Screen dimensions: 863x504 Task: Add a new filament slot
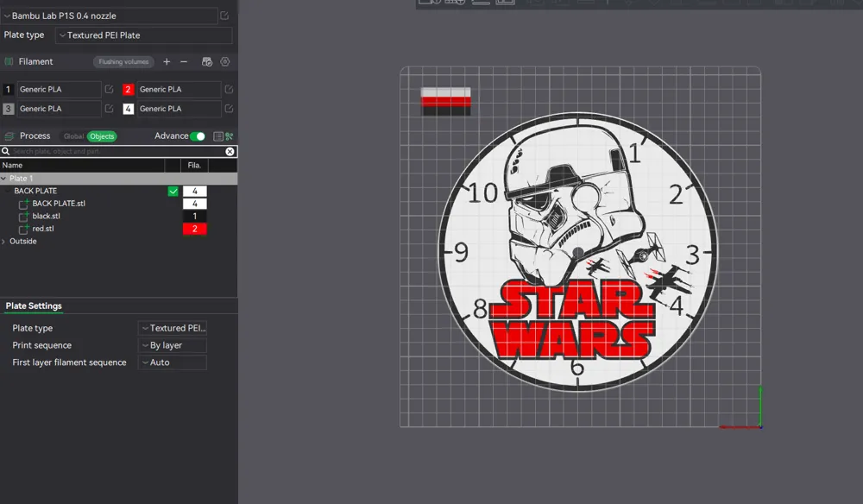tap(167, 61)
